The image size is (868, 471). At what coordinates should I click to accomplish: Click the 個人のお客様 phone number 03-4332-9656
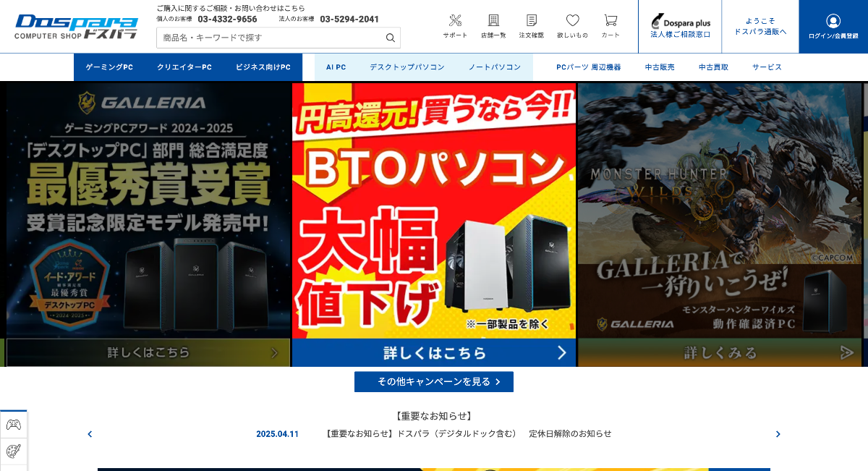click(227, 20)
